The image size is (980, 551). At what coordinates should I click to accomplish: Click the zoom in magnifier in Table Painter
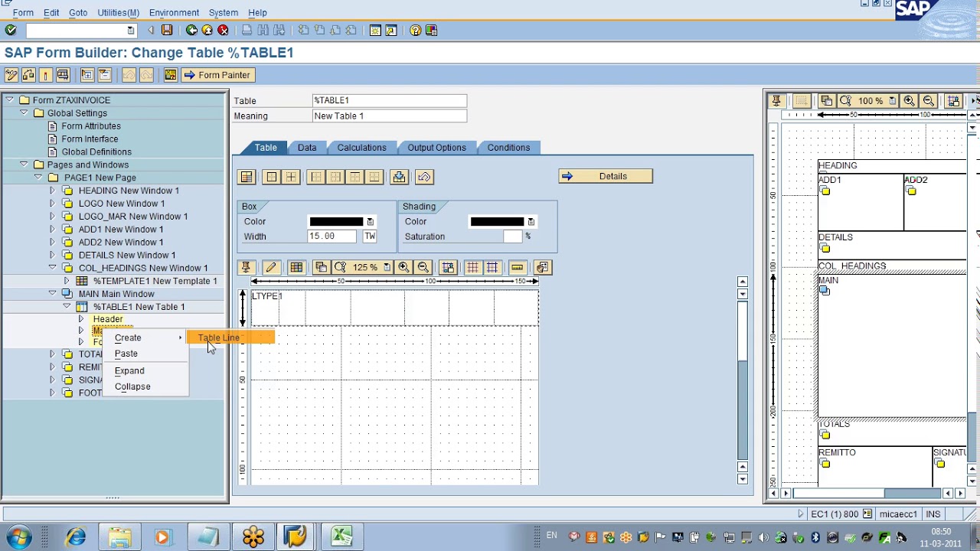(x=403, y=267)
